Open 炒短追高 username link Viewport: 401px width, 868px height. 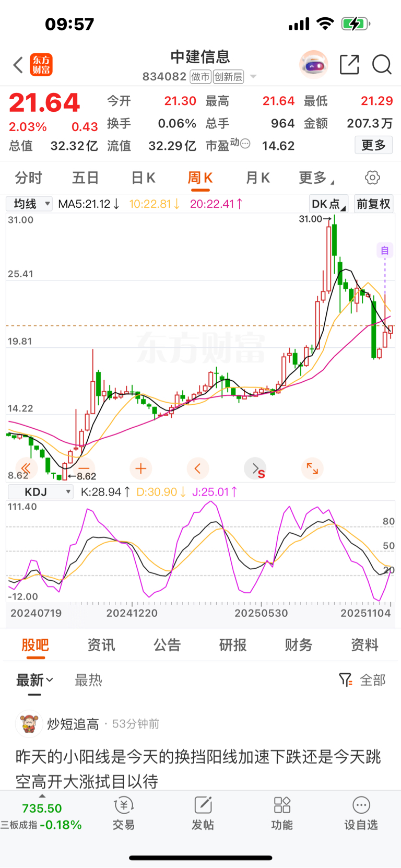pyautogui.click(x=73, y=724)
